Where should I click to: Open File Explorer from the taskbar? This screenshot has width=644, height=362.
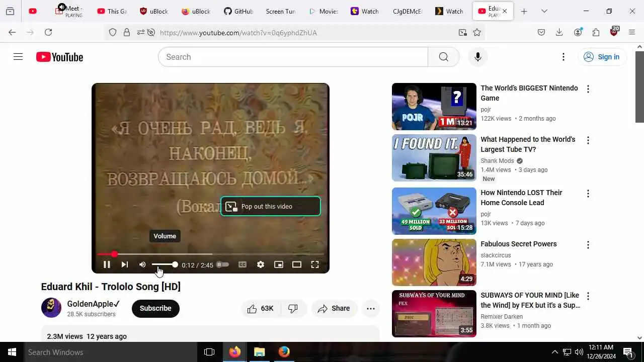point(259,352)
